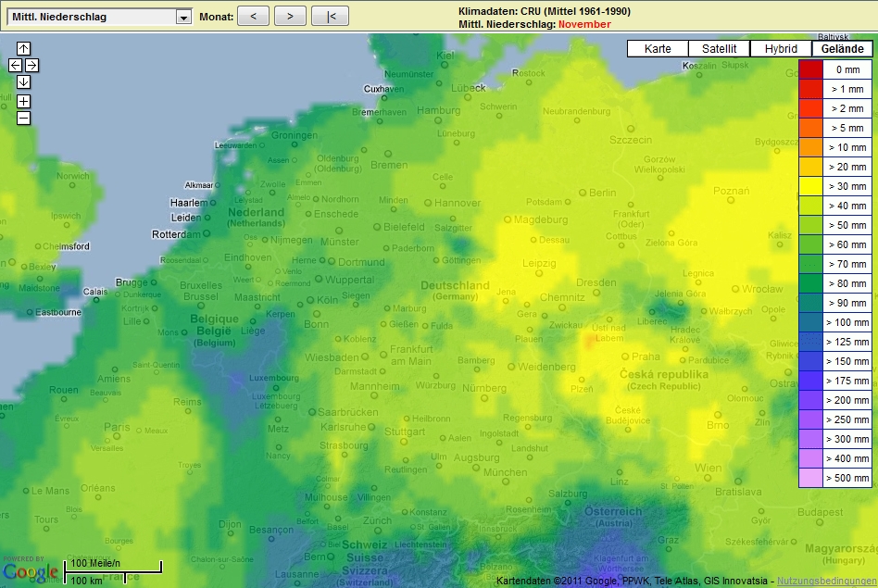Pan the map down with the arrow
This screenshot has height=588, width=878.
pos(23,81)
